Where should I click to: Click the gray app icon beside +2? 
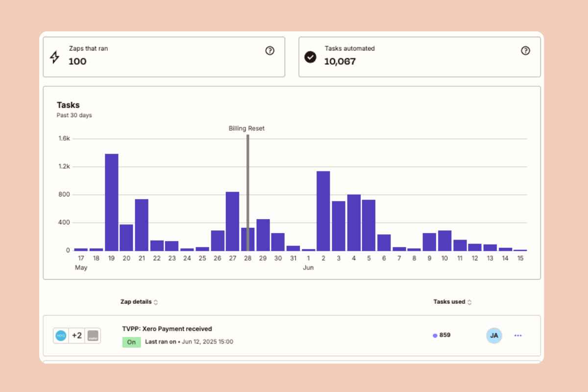click(93, 336)
